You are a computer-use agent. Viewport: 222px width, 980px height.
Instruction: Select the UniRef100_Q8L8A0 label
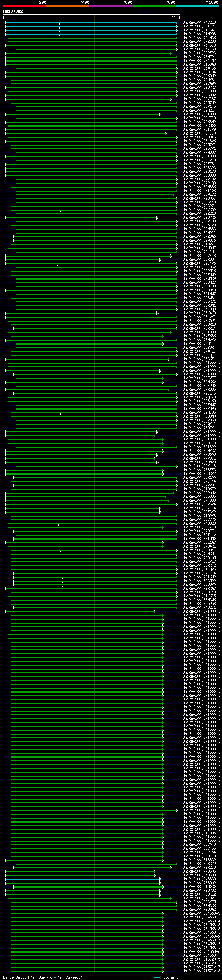(x=199, y=91)
